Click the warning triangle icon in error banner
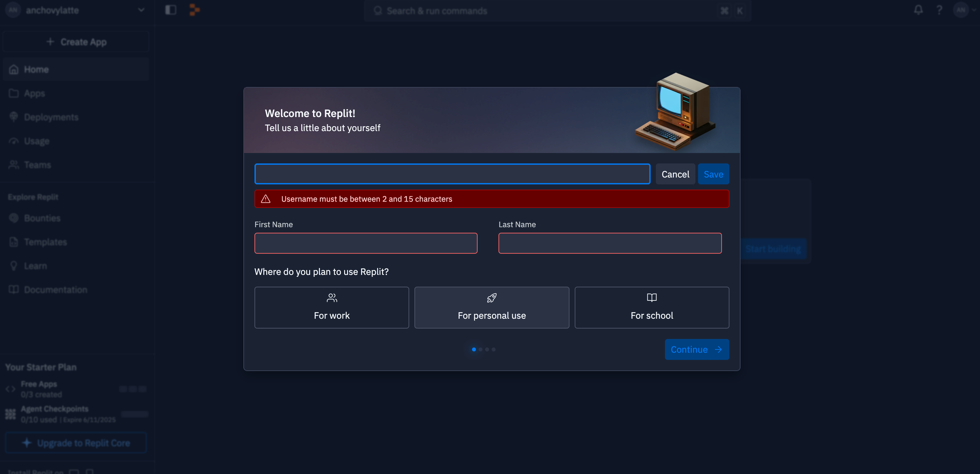This screenshot has width=980, height=474. pyautogui.click(x=266, y=199)
